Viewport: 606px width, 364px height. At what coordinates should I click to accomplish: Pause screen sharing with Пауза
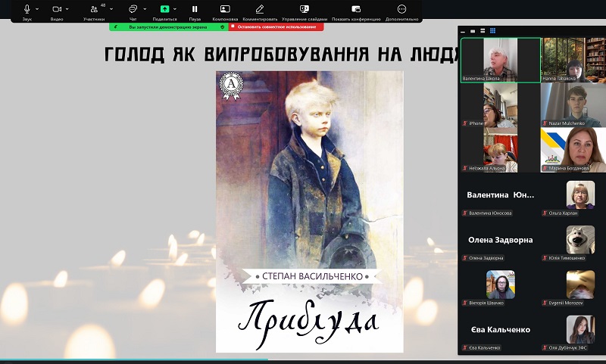tap(195, 9)
